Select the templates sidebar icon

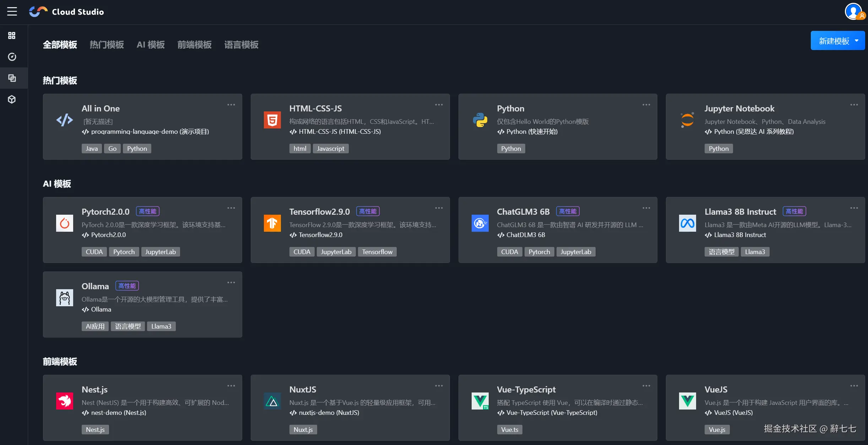pyautogui.click(x=12, y=78)
